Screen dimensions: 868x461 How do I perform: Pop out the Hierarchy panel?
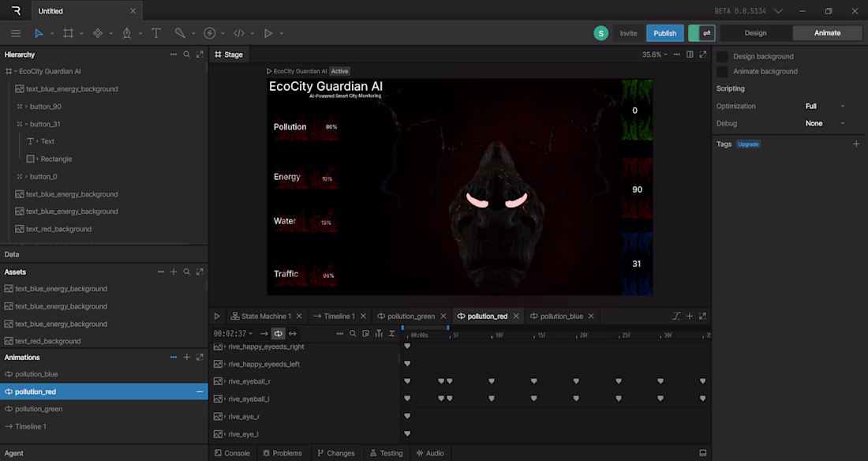pos(200,54)
